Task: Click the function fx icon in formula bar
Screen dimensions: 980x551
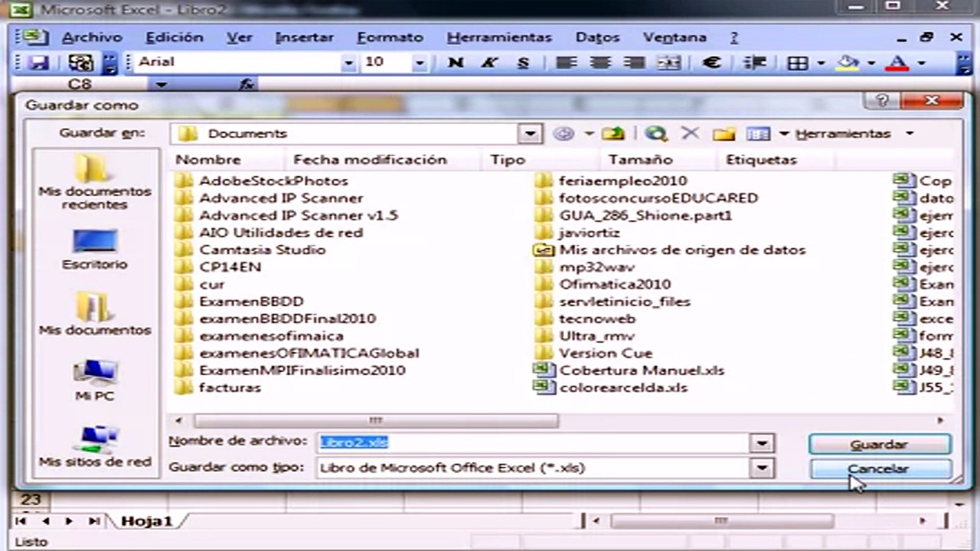Action: click(247, 84)
